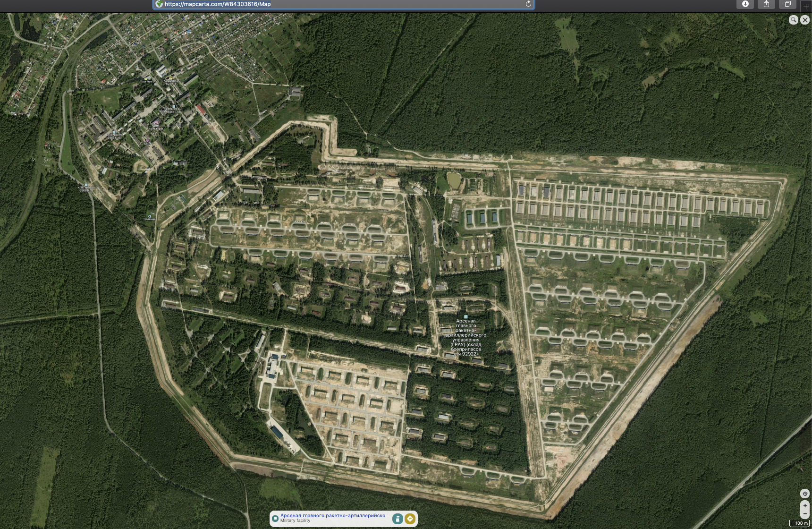Open directions via the yellow arrow icon
Screen dimensions: 812x529
tap(410, 519)
